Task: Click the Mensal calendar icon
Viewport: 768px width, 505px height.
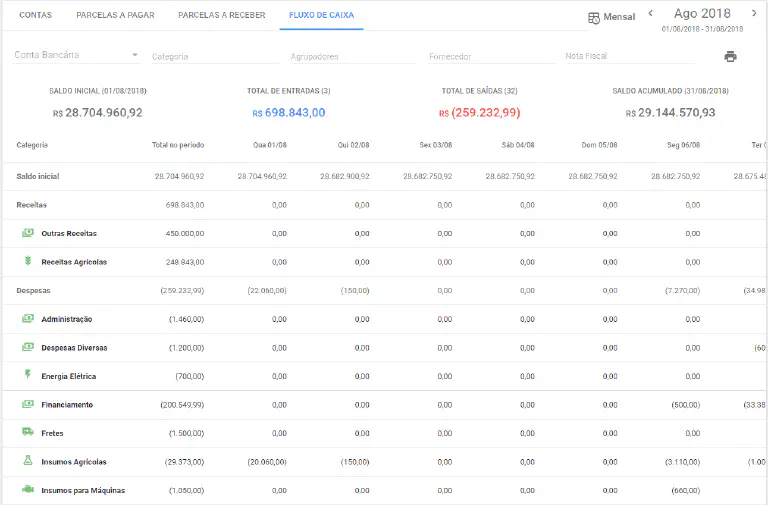Action: pos(594,17)
